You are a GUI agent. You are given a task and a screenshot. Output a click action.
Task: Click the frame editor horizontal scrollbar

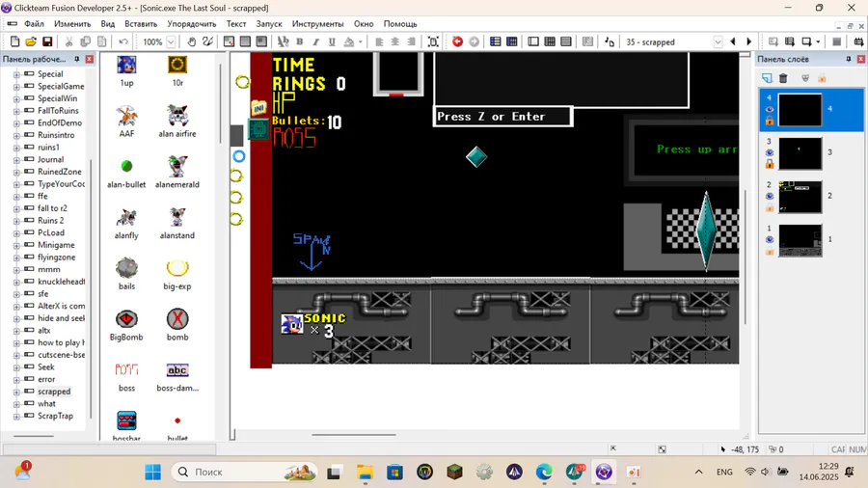click(x=354, y=435)
